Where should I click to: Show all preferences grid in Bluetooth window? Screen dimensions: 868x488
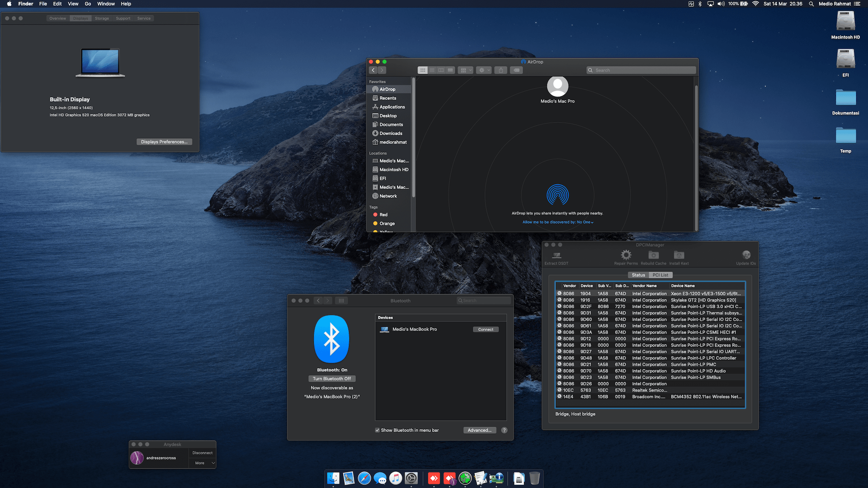click(x=341, y=300)
